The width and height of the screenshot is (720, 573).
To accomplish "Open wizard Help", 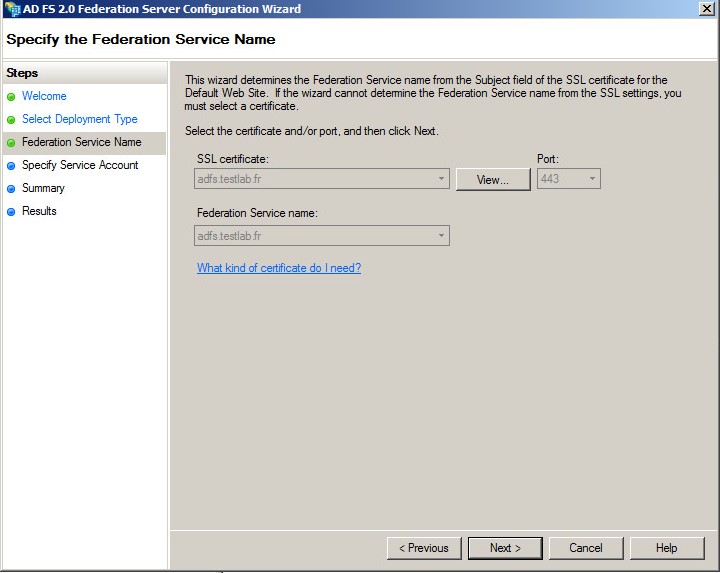I will 667,548.
